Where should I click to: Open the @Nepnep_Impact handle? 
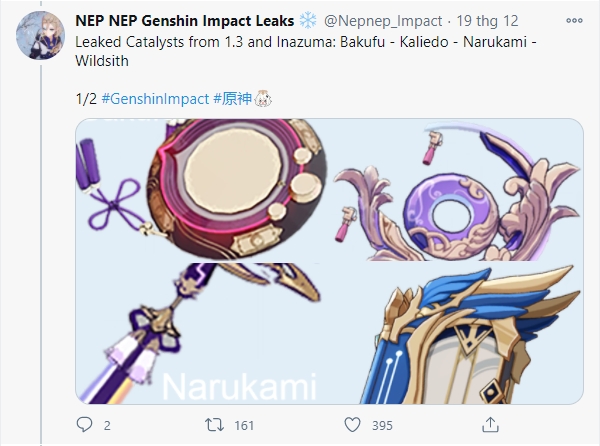pos(383,21)
